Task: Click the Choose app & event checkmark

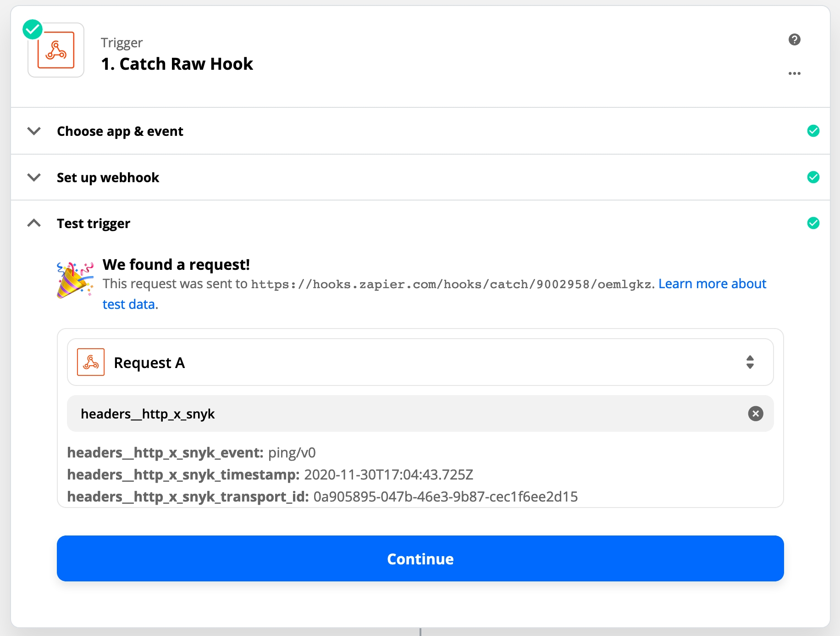Action: (x=813, y=131)
